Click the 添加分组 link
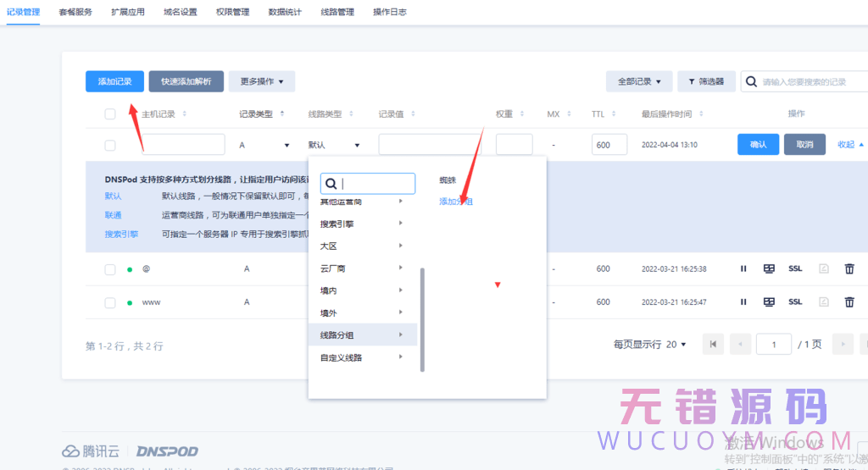Screen dimensions: 868x470 click(455, 202)
